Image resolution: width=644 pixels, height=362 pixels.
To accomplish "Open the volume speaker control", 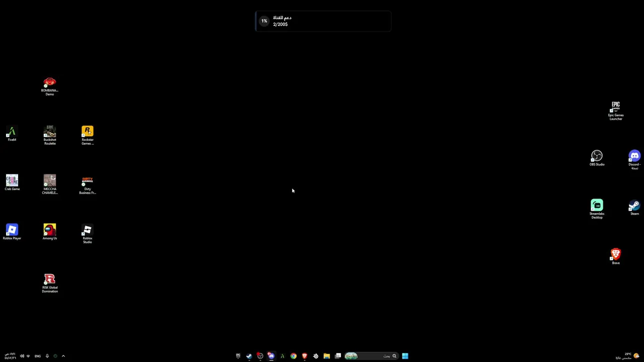I will [x=22, y=356].
